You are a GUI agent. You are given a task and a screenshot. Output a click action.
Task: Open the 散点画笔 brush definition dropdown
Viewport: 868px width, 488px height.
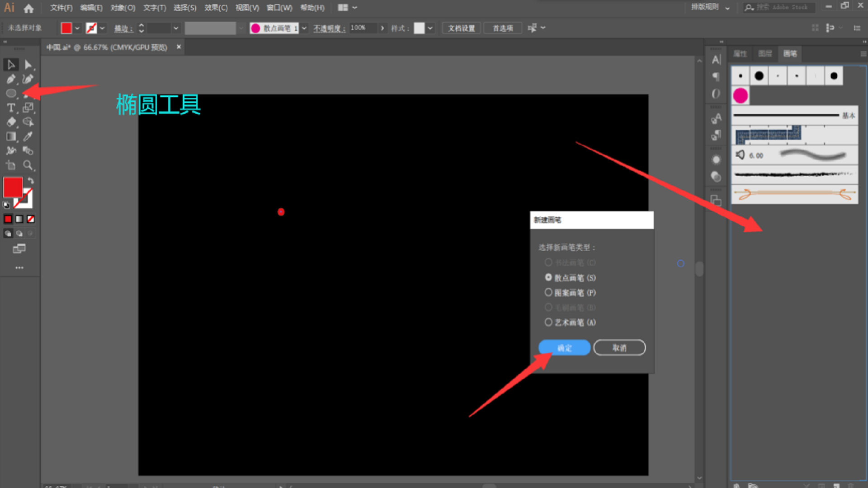(x=304, y=28)
